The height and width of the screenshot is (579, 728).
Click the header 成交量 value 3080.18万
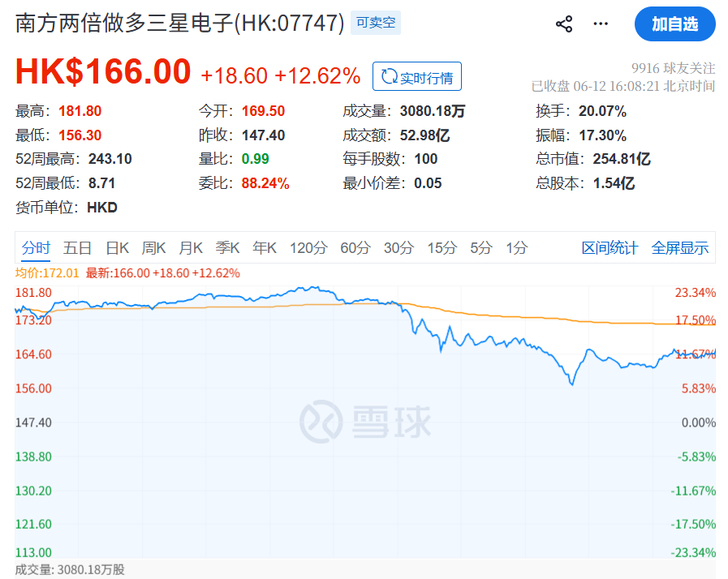click(433, 111)
